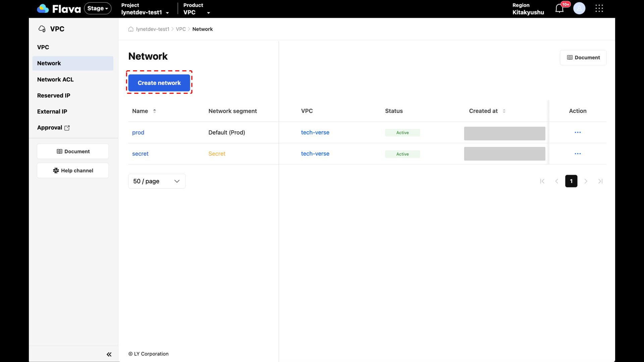Open the prod network link

[x=138, y=132]
